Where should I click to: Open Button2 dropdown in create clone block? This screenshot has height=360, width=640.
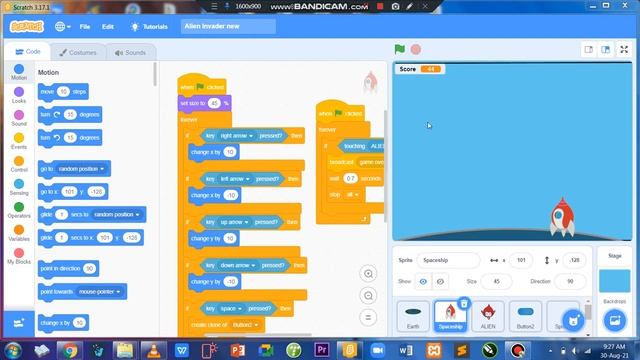[245, 325]
